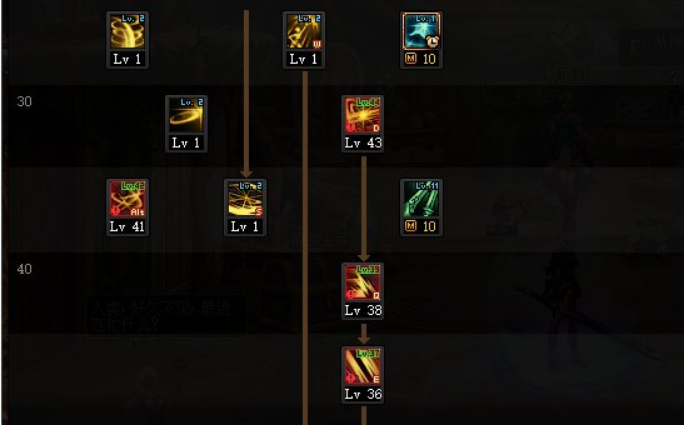
Task: Click the Lv 43 level label
Action: [x=363, y=143]
